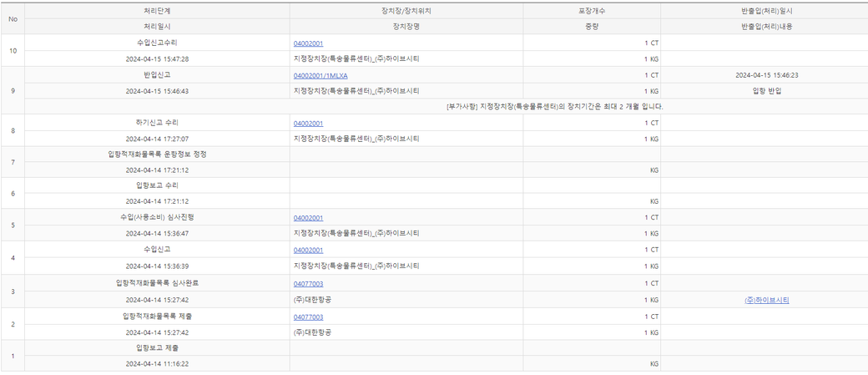The image size is (868, 375).
Task: Open the (주)하이브시티 link in the last column
Action: (x=767, y=300)
